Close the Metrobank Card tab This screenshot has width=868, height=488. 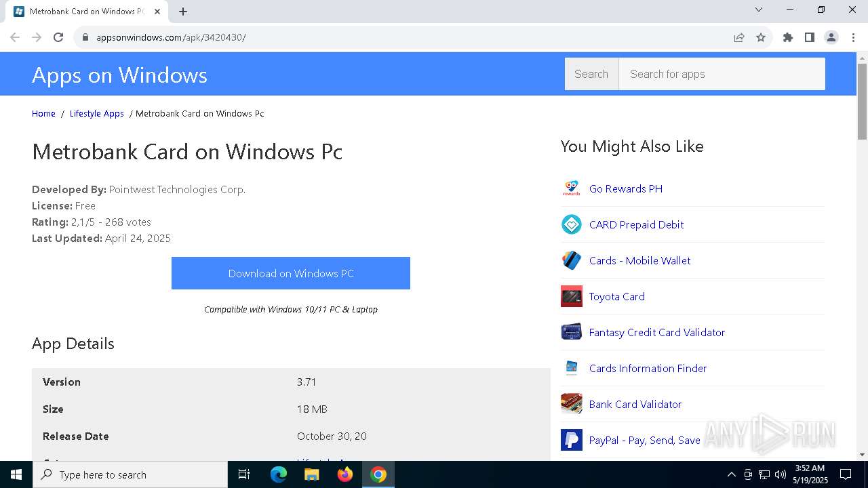point(157,12)
